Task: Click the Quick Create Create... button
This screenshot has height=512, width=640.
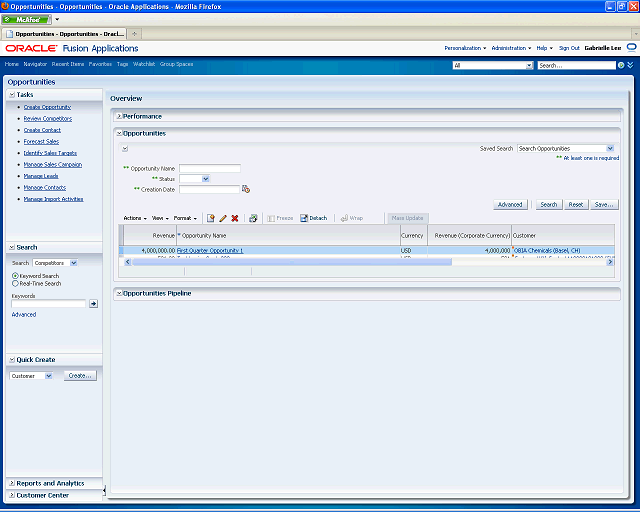Action: tap(80, 376)
